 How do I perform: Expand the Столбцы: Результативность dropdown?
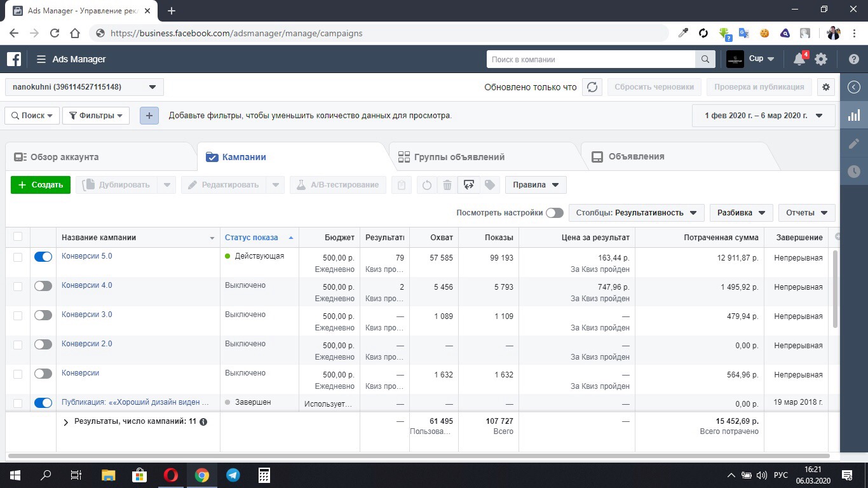636,213
